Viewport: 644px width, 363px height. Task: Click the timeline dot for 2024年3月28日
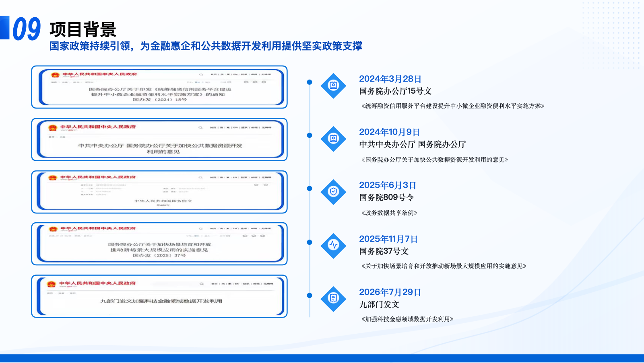point(310,82)
